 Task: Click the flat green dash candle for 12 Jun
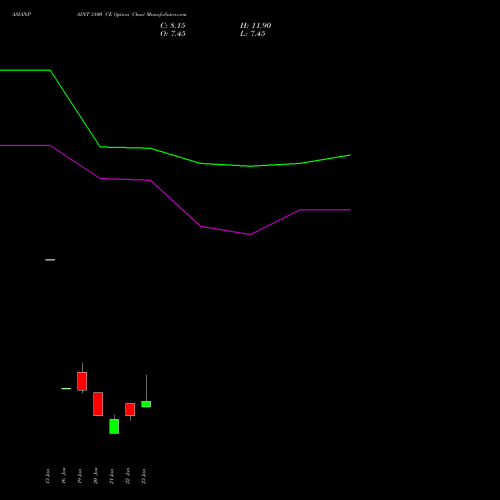click(x=50, y=260)
